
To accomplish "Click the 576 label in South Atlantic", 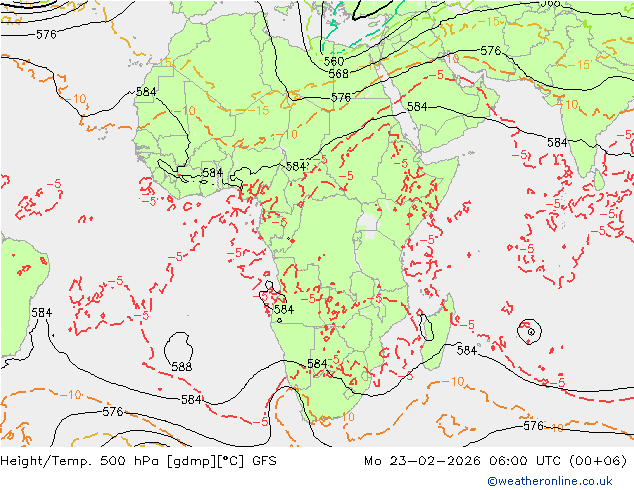I will click(x=112, y=412).
